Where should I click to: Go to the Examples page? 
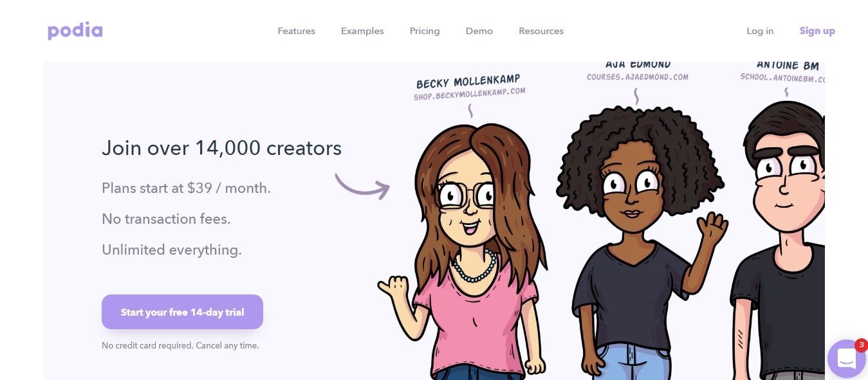pyautogui.click(x=362, y=31)
